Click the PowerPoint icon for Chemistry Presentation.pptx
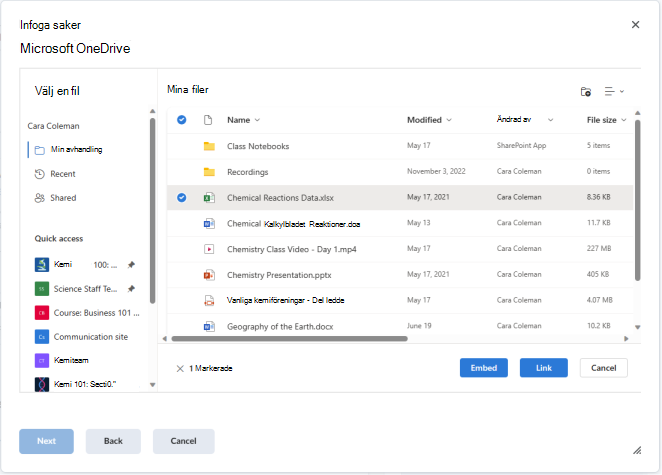662x475 pixels. (x=209, y=275)
